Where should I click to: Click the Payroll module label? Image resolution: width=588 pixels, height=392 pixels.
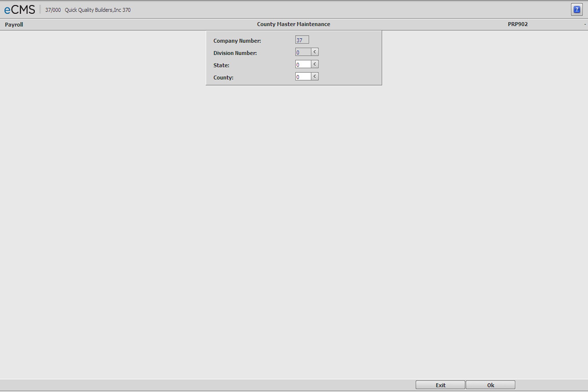pyautogui.click(x=14, y=25)
